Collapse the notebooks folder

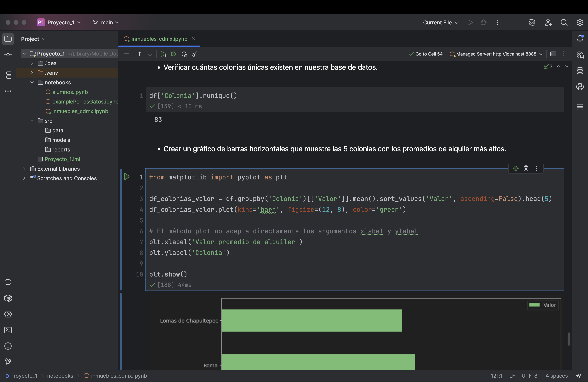(x=32, y=83)
